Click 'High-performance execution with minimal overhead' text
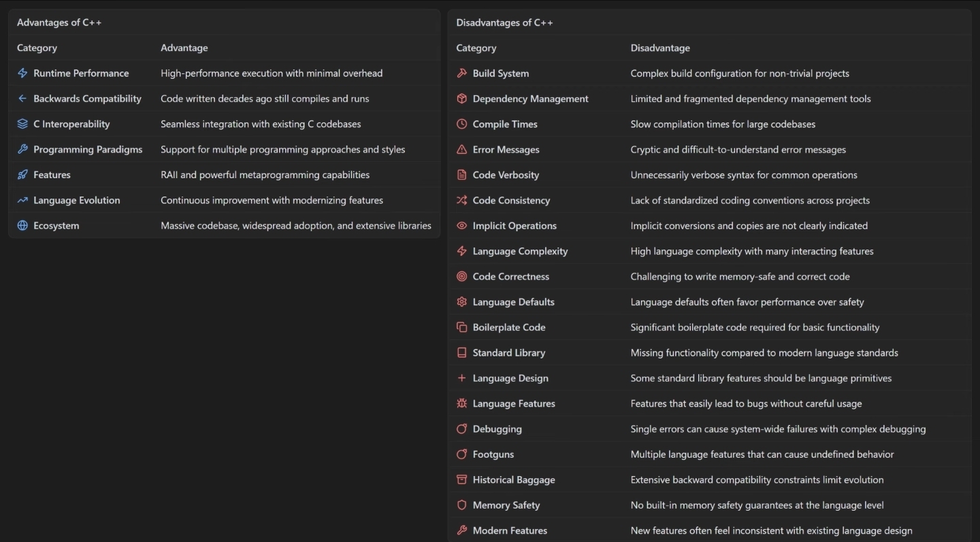Screen dimensions: 980x542 tap(272, 73)
